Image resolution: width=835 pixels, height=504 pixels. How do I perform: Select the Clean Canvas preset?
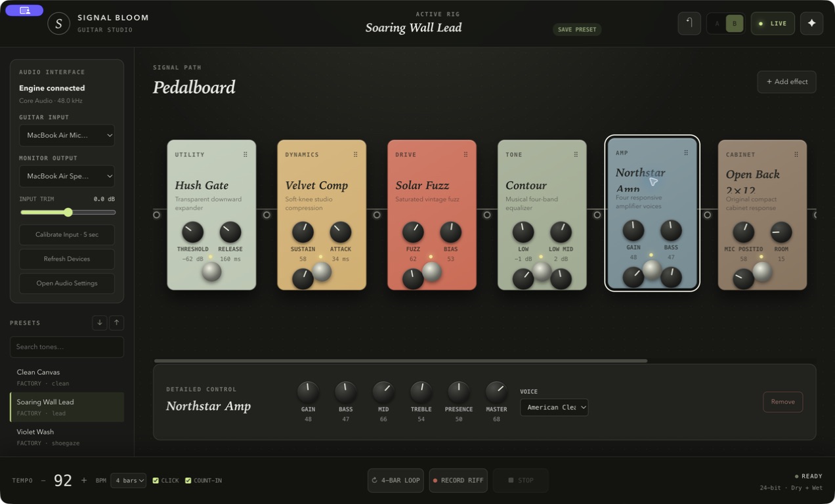tap(67, 377)
